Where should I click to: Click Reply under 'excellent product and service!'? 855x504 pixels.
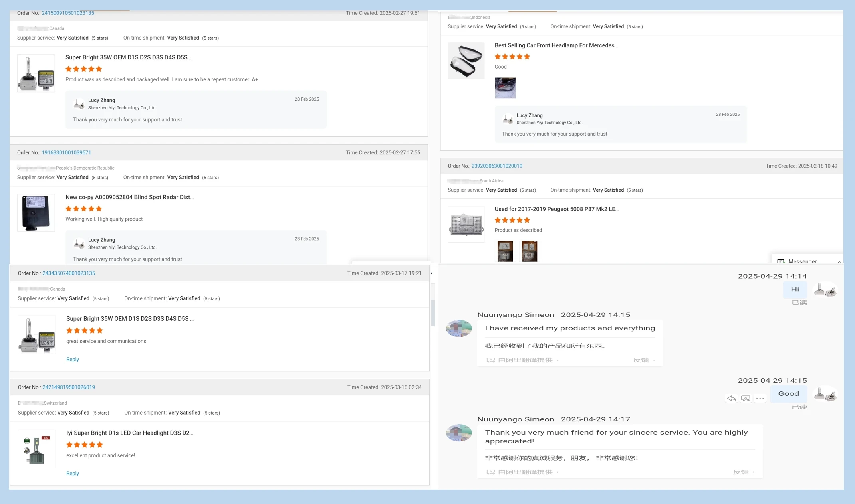tap(72, 473)
